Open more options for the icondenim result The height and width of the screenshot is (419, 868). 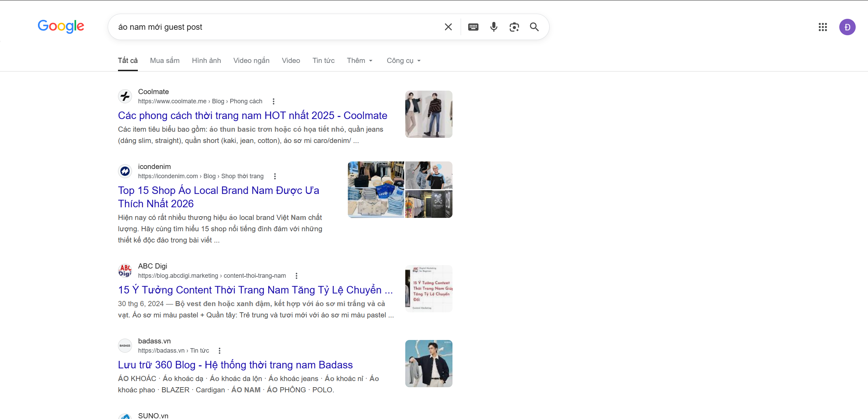tap(275, 176)
